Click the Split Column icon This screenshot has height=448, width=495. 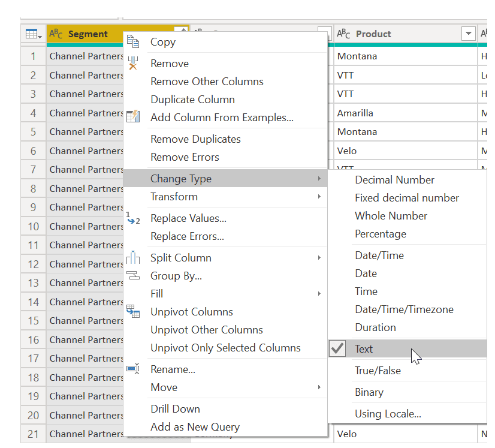133,258
